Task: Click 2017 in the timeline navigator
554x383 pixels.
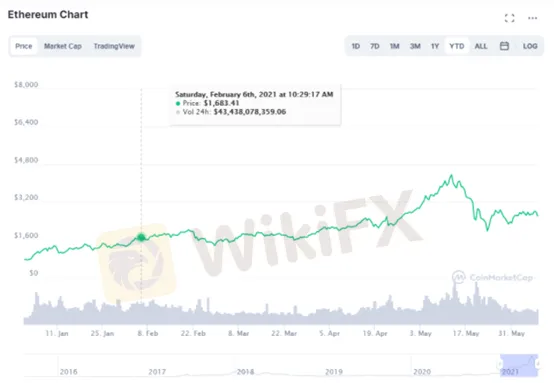Action: click(157, 372)
